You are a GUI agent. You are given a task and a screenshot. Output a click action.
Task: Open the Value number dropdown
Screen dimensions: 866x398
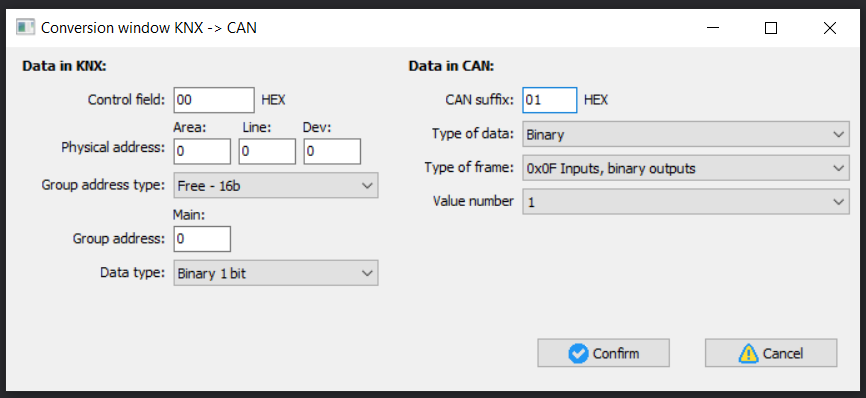coord(686,202)
